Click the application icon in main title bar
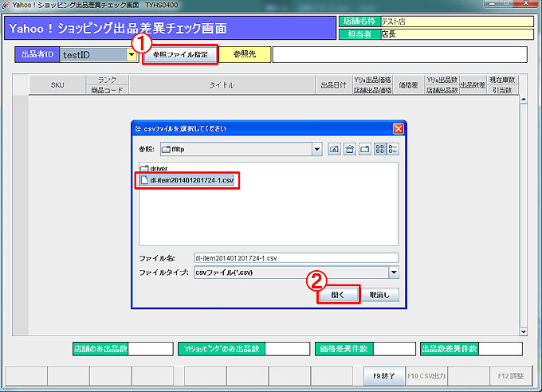The height and width of the screenshot is (392, 542). [x=6, y=5]
